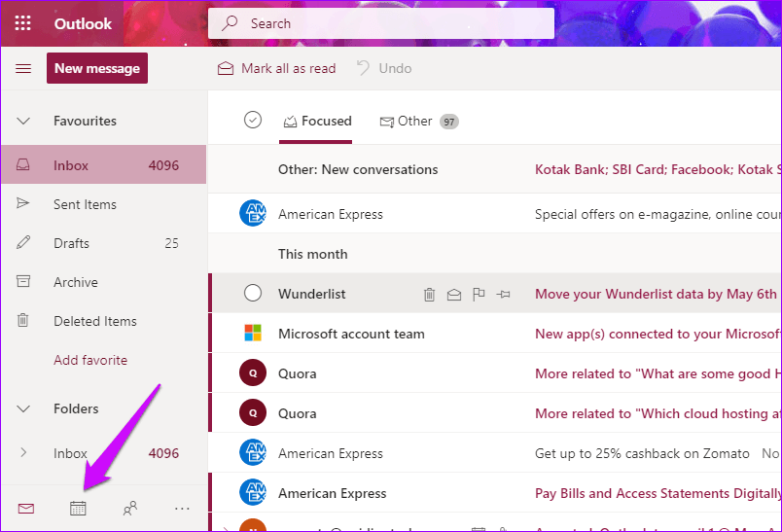Mark Wunderlist email as read icon
782x532 pixels.
click(x=454, y=295)
